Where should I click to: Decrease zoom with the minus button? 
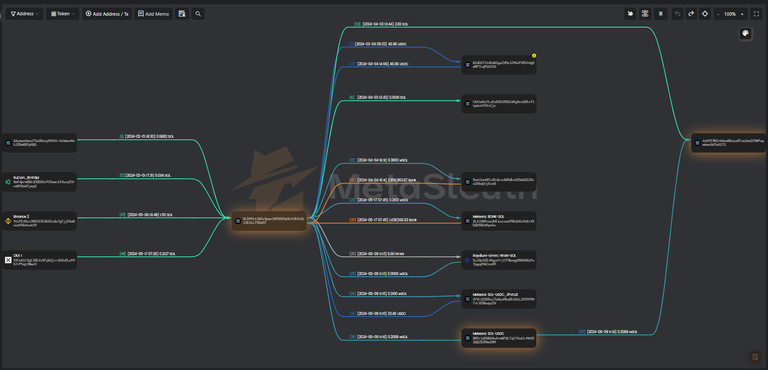(x=718, y=14)
